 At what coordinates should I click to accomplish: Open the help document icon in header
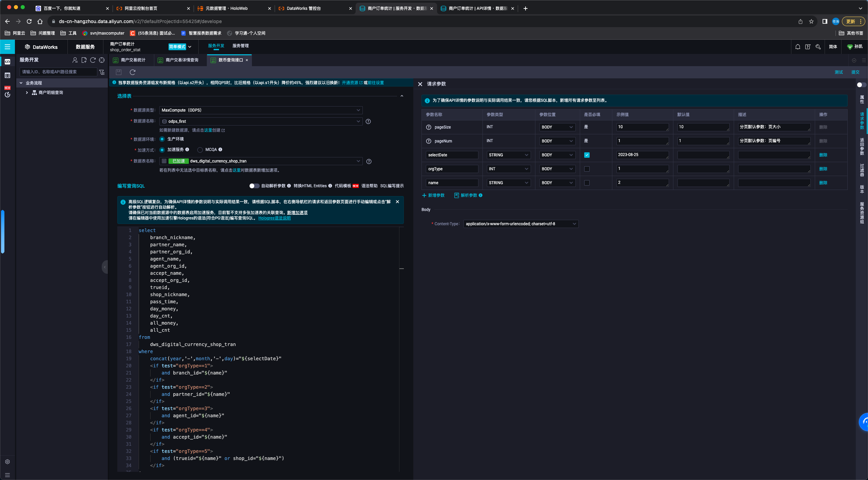pyautogui.click(x=808, y=47)
